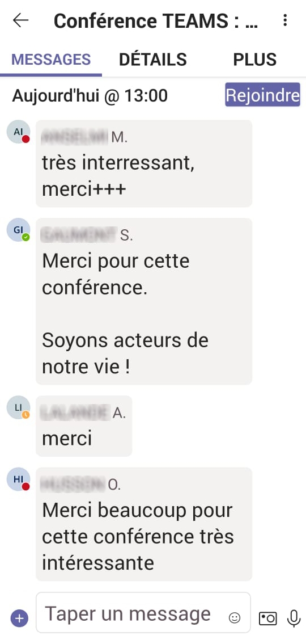Select the short 'merci' message bubble
Viewport: 306px width, 644px height.
pyautogui.click(x=84, y=426)
